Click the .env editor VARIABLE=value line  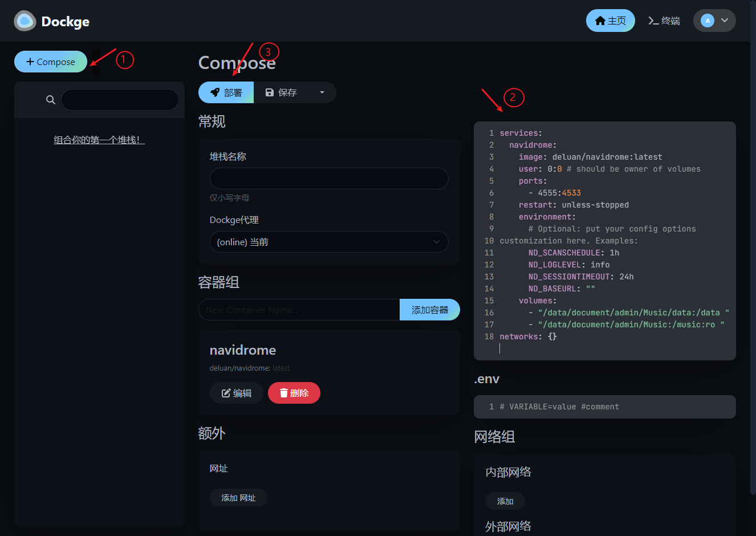(559, 407)
